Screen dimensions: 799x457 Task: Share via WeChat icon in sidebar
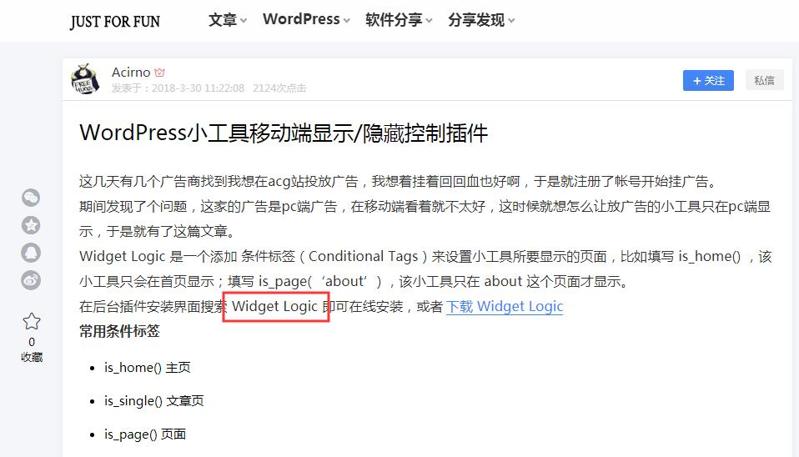coord(31,198)
